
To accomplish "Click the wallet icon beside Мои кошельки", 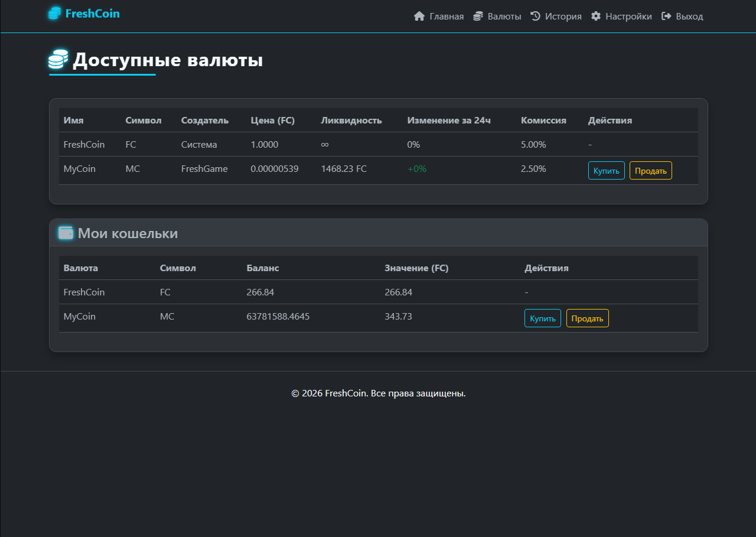I will (x=66, y=233).
